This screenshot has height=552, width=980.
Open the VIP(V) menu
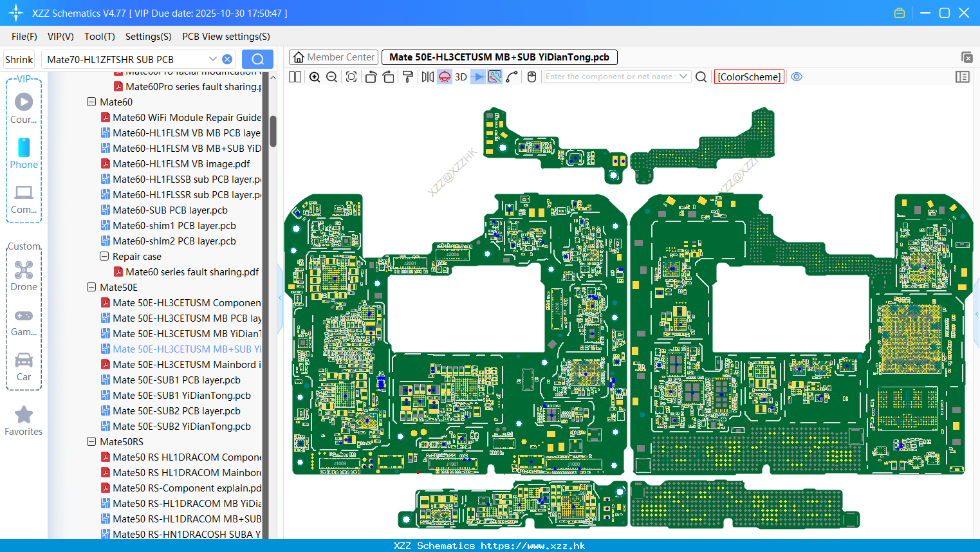(x=60, y=37)
